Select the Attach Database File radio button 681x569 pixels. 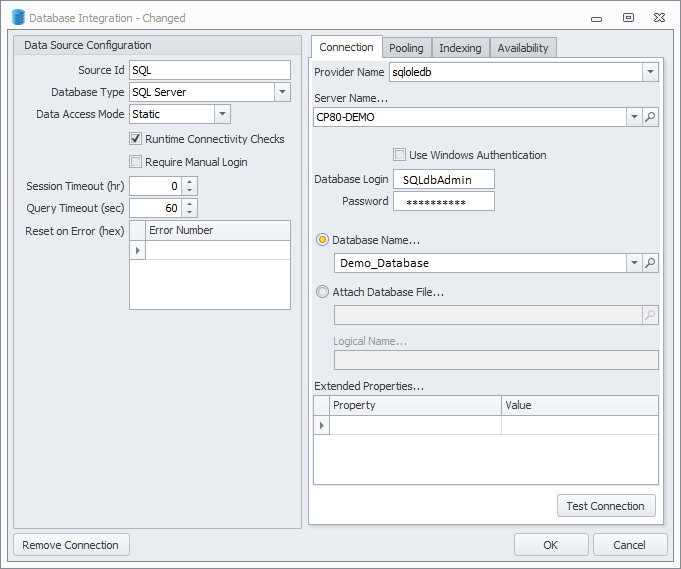[322, 291]
